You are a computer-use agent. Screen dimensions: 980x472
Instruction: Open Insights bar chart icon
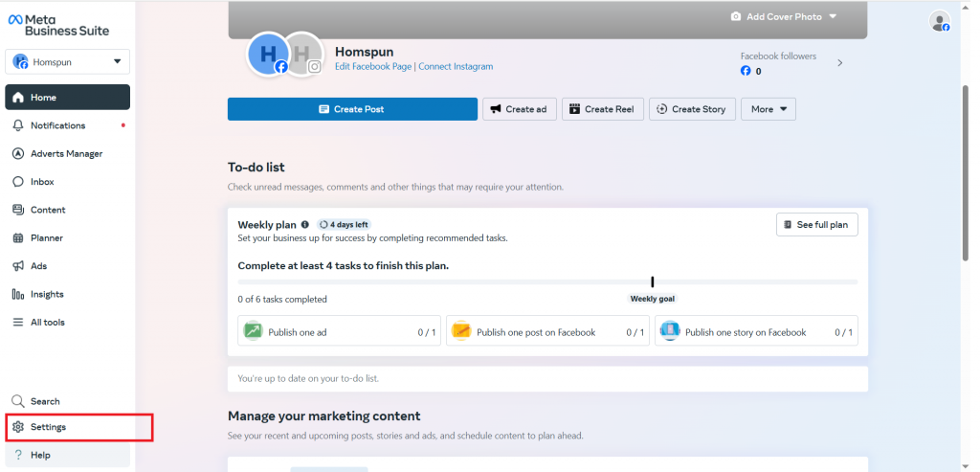click(18, 295)
